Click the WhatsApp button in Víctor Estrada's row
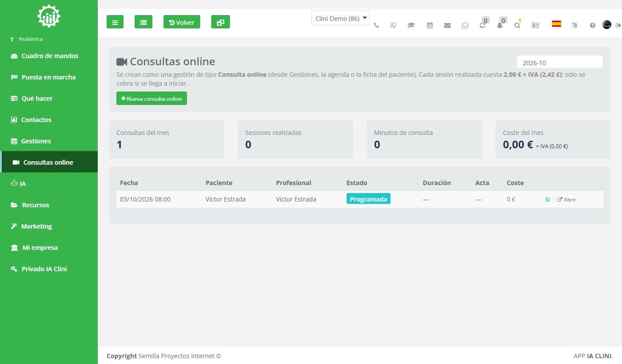622x364 pixels. [x=548, y=200]
